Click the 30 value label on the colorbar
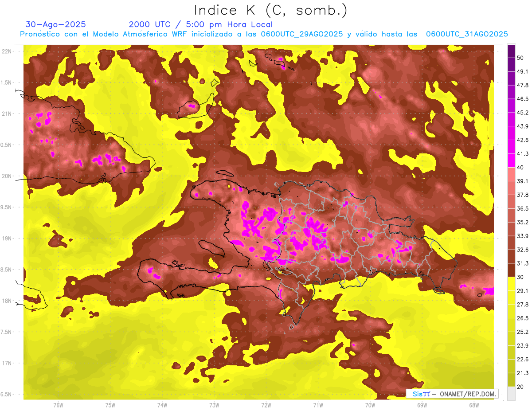532x411 pixels. click(x=520, y=277)
